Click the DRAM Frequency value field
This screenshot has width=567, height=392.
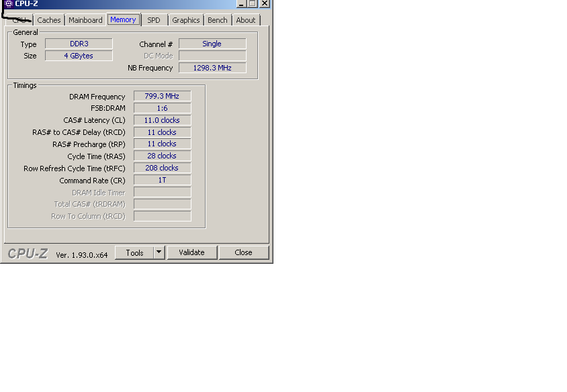click(162, 96)
